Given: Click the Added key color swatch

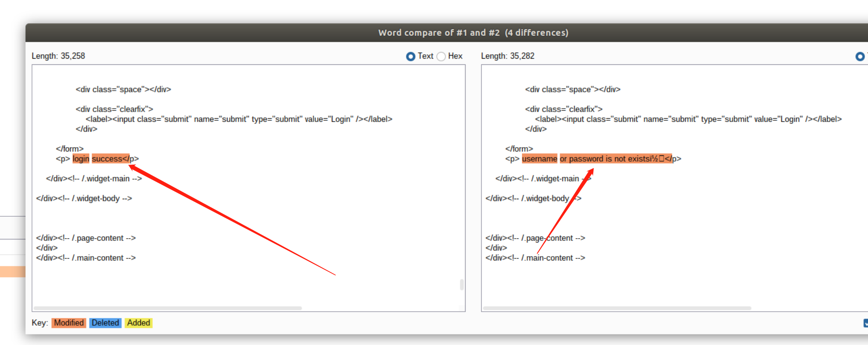Looking at the screenshot, I should pyautogui.click(x=139, y=323).
